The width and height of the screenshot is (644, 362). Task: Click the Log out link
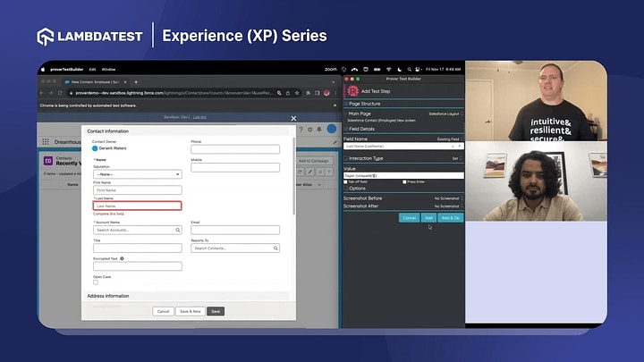(x=199, y=117)
